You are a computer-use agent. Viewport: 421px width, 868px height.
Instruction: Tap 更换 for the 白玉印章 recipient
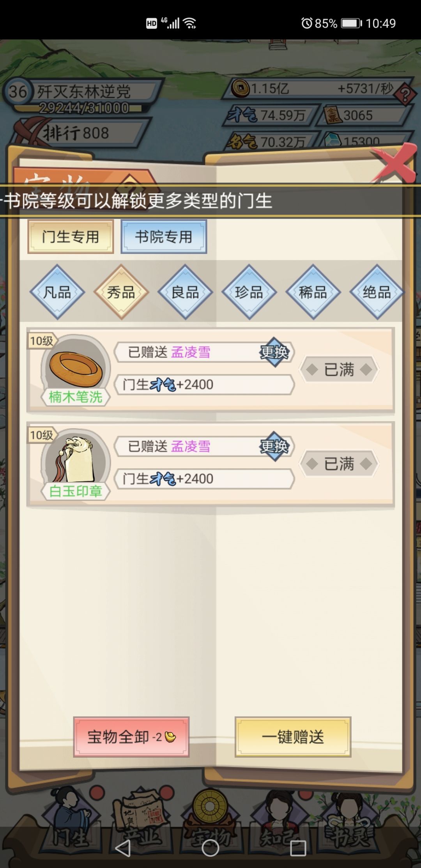coord(274,446)
